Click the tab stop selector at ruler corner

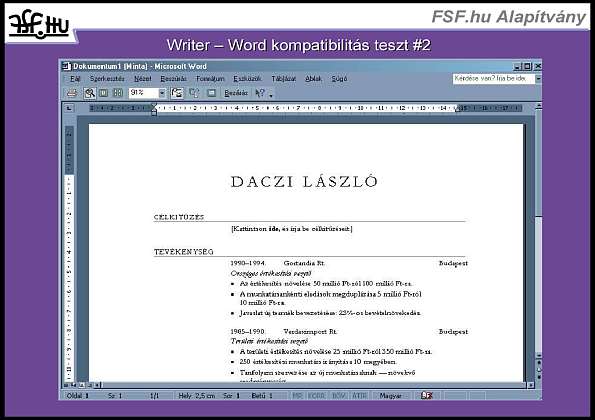(69, 108)
